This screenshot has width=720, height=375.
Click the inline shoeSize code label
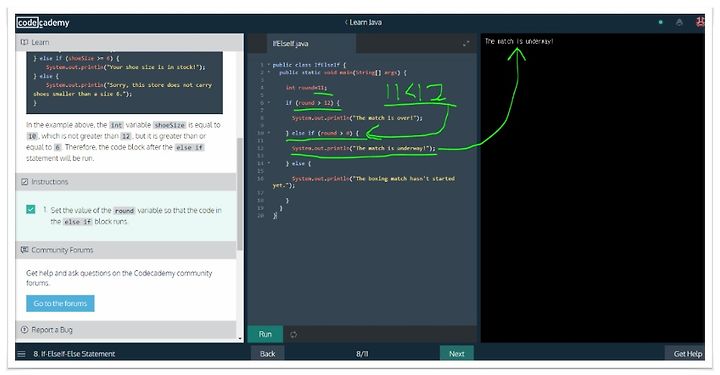[169, 125]
